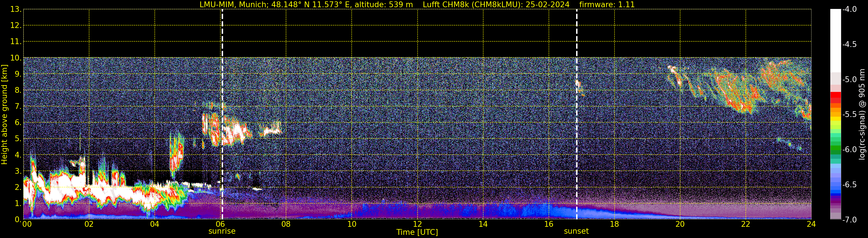Click the 'sunrise' label below the axis
The image size is (868, 238).
pos(222,231)
